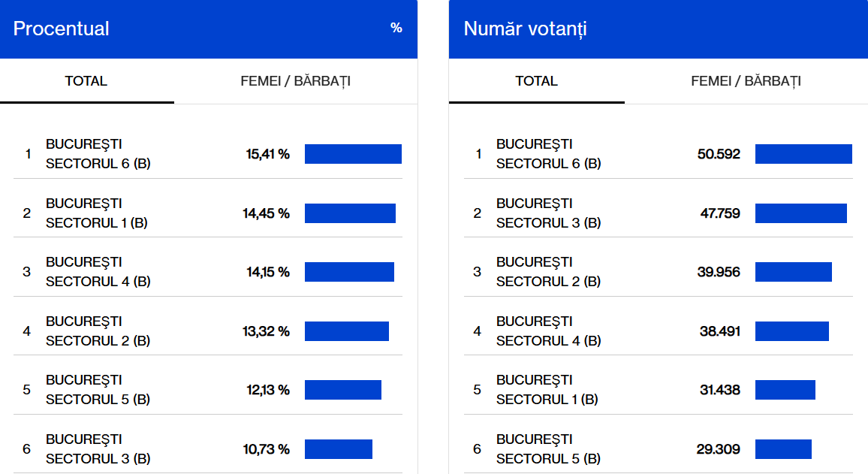
Task: Click the blue bar next to 50.592
Action: [x=803, y=154]
